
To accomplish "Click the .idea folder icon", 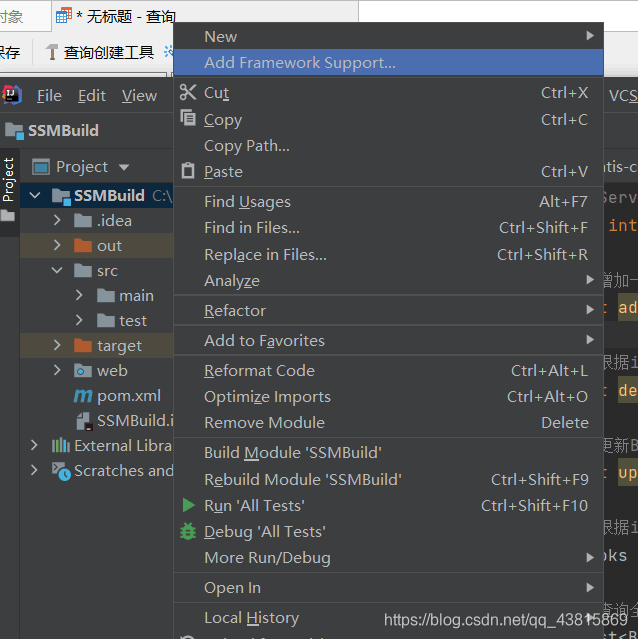I will [x=83, y=221].
